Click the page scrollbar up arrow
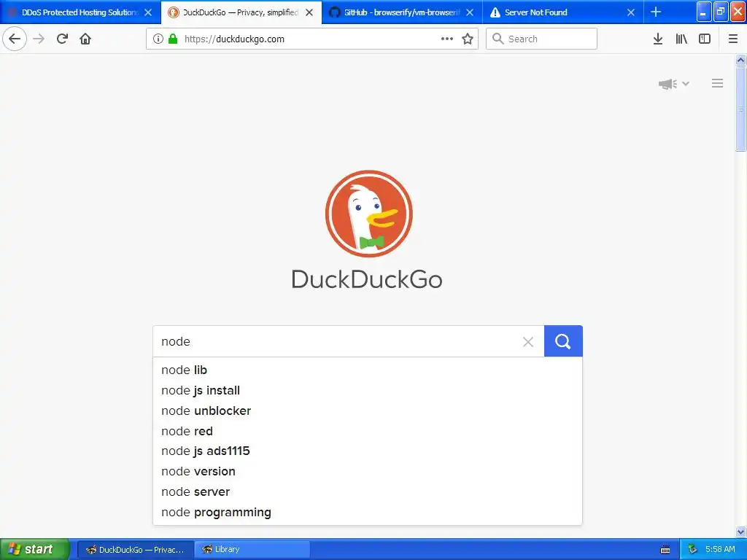Viewport: 747px width, 560px height. tap(741, 60)
